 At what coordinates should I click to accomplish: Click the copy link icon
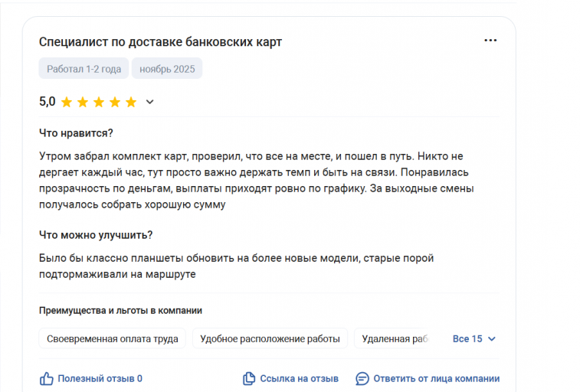tap(249, 378)
